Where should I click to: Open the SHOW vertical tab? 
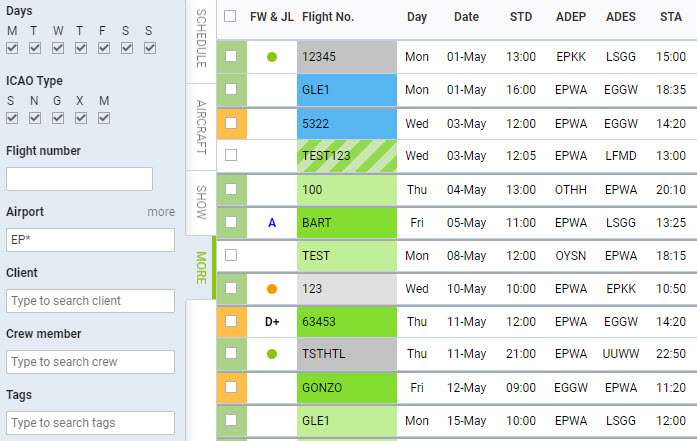[x=201, y=203]
